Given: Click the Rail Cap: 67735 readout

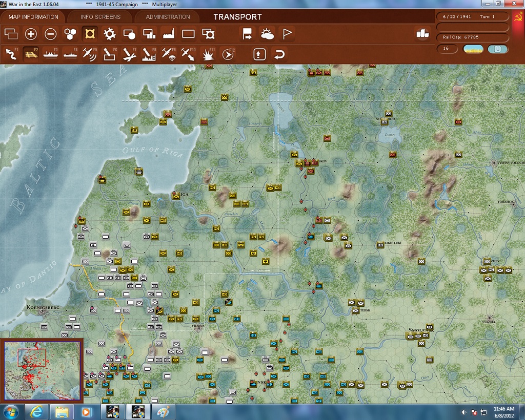Looking at the screenshot, I should [x=472, y=37].
